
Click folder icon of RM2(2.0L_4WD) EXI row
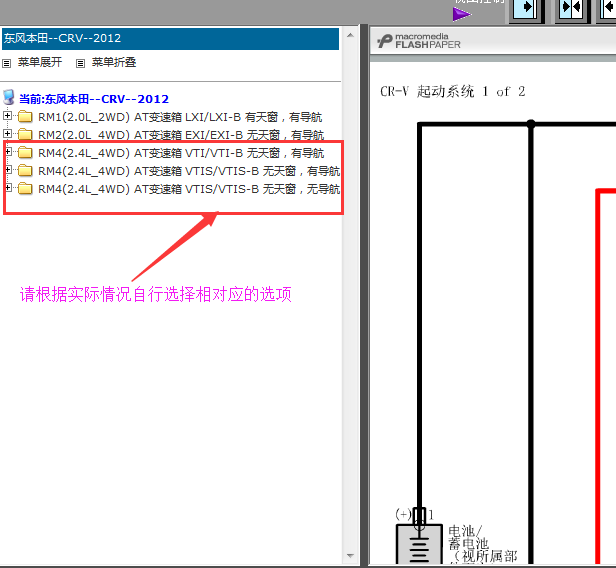tap(25, 134)
